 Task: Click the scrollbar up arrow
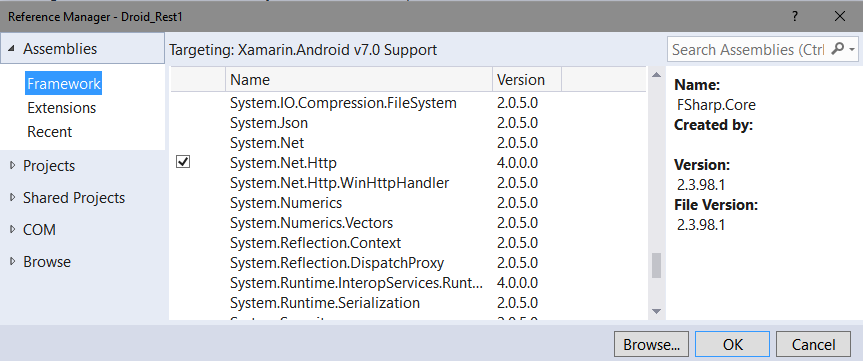(x=656, y=75)
